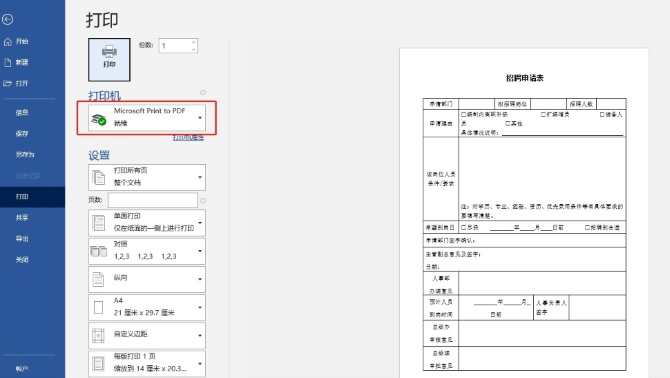Open the 单面打印 single-sided dropdown

(147, 223)
